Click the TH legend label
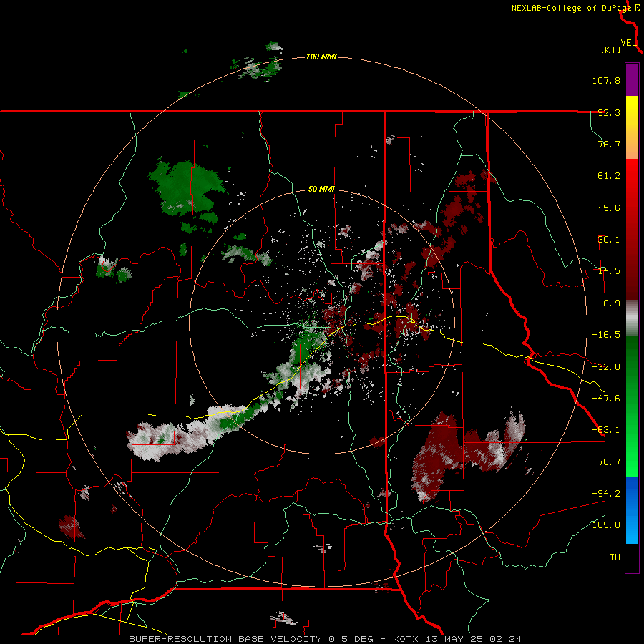The width and height of the screenshot is (644, 644). [615, 557]
